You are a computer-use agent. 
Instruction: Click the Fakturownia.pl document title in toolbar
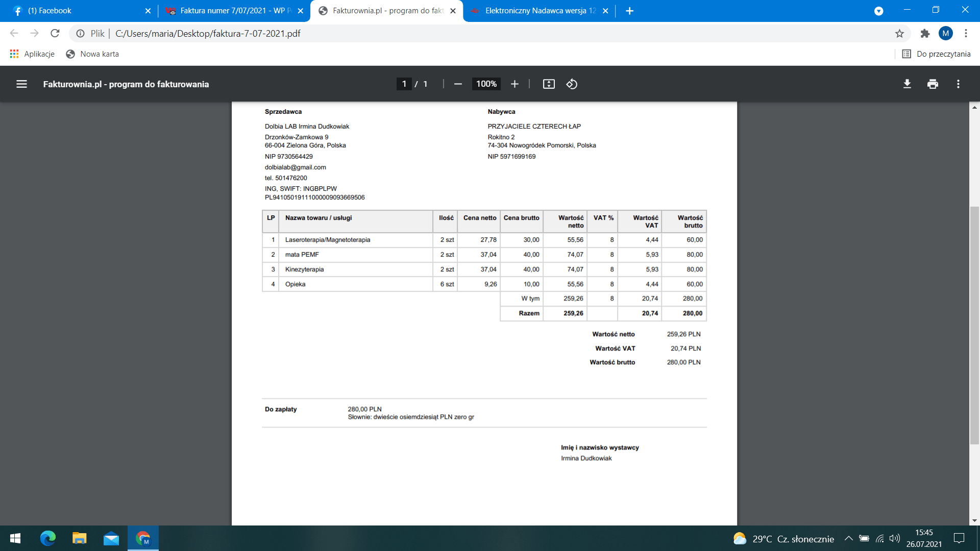click(x=126, y=84)
